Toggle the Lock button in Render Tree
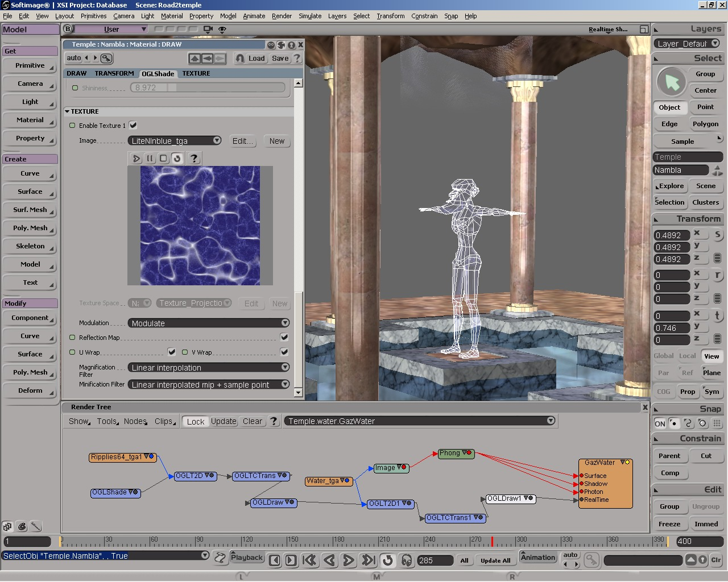Screen dimensions: 728x582 pyautogui.click(x=195, y=421)
